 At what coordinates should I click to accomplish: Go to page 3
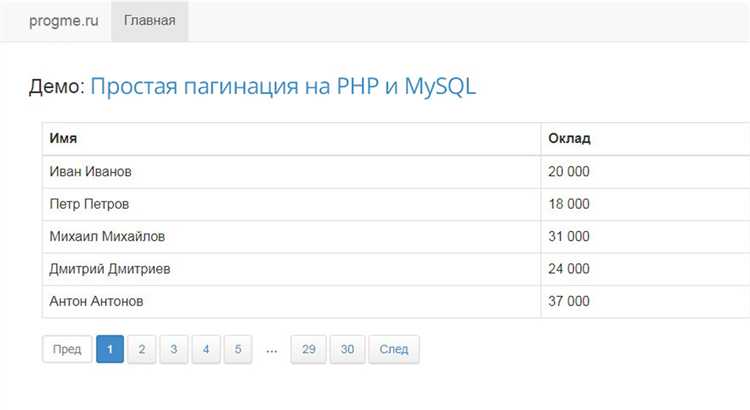(x=174, y=349)
